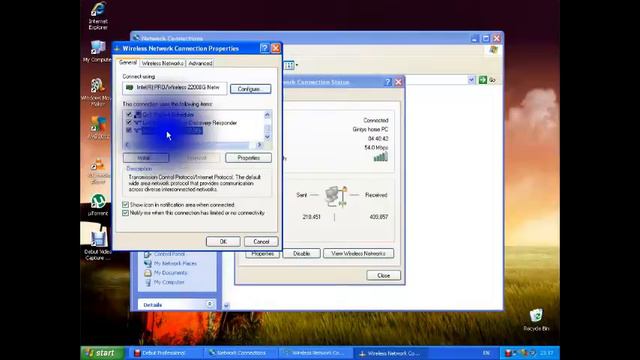Toggle Show icon in notification area checkbox
Screen dimensions: 640x360
point(125,205)
